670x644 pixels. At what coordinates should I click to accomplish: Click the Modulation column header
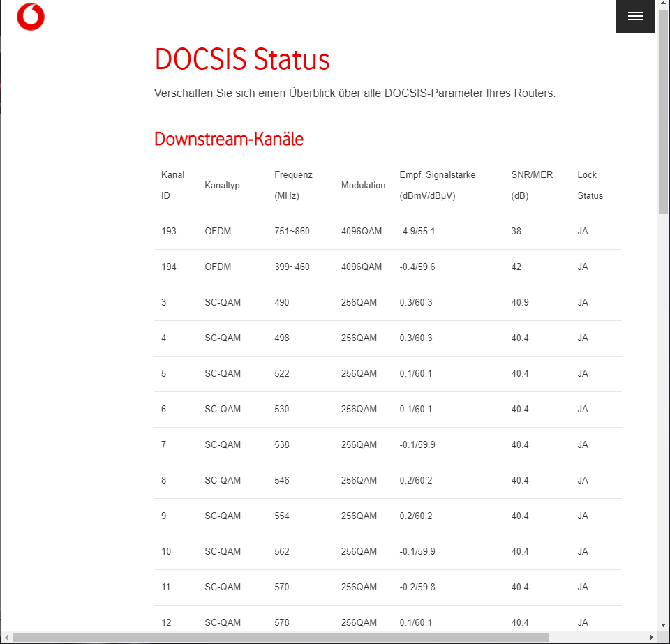click(x=363, y=185)
